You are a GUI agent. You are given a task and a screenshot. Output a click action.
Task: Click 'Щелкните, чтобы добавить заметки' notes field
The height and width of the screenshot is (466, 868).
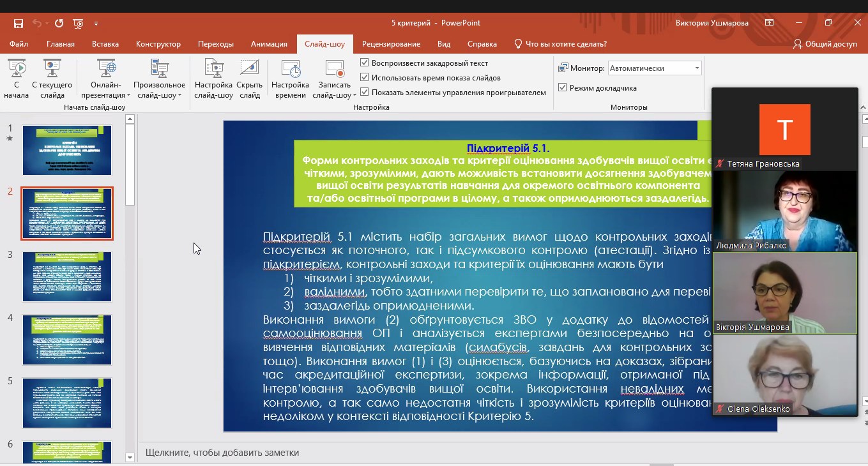(222, 453)
